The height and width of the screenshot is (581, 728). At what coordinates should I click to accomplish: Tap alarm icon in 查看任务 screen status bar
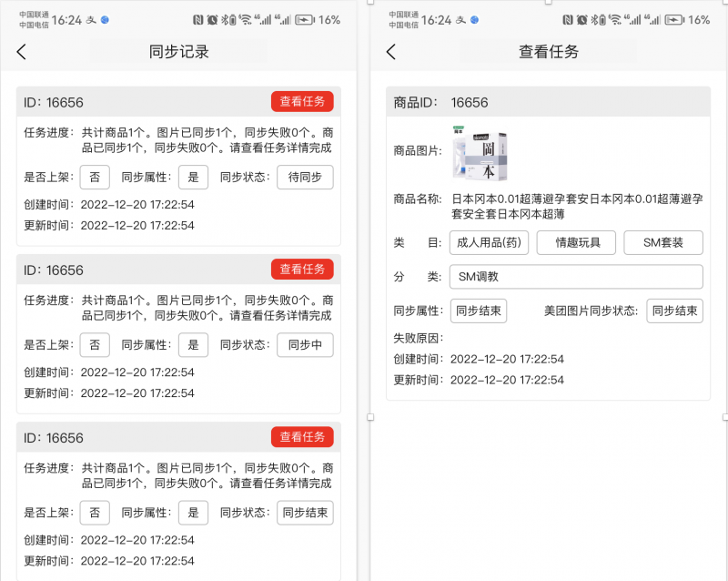coord(581,20)
